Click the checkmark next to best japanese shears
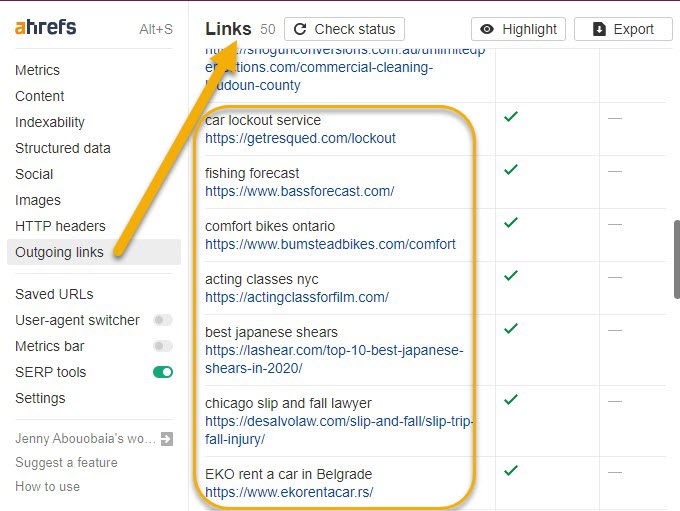Image resolution: width=680 pixels, height=511 pixels. [x=511, y=328]
